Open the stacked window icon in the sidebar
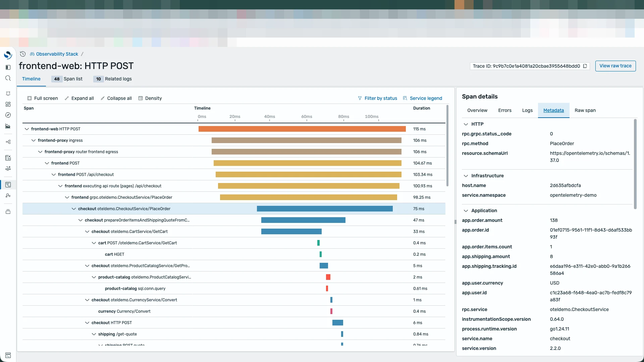The width and height of the screenshot is (644, 362). click(x=8, y=212)
